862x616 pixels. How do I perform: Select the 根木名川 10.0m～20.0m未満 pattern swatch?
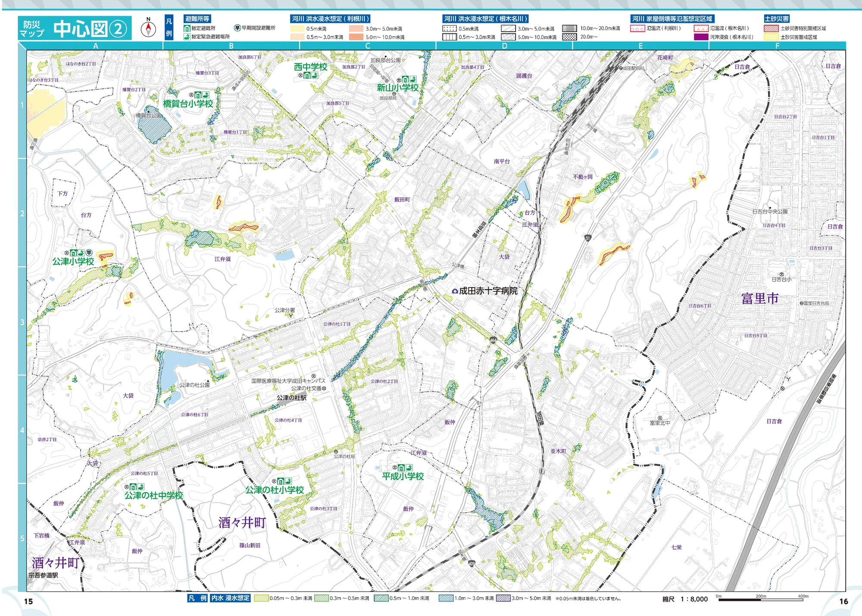coord(569,28)
